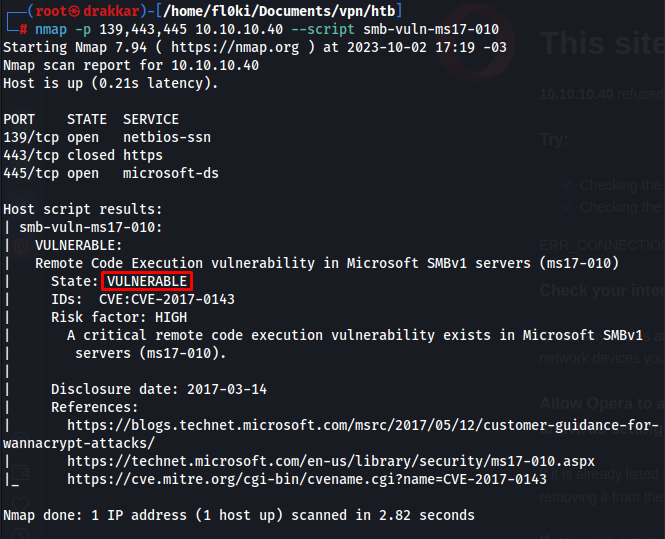
Task: Click the faded Opera logo
Action: [x=476, y=42]
